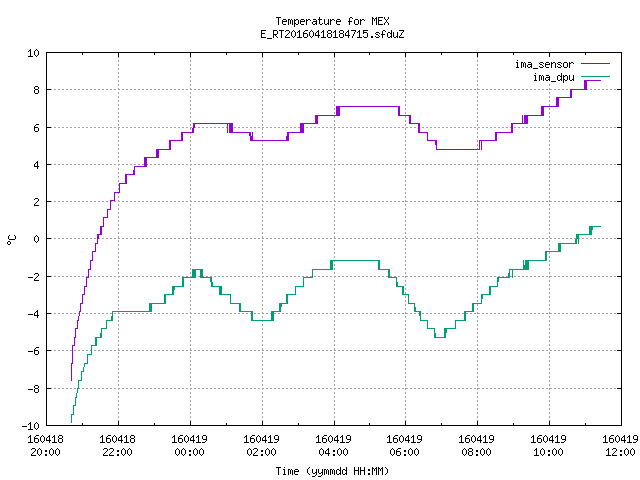Click the '°C' y-axis unit label
Viewport: 640px width, 480px height.
coord(11,239)
